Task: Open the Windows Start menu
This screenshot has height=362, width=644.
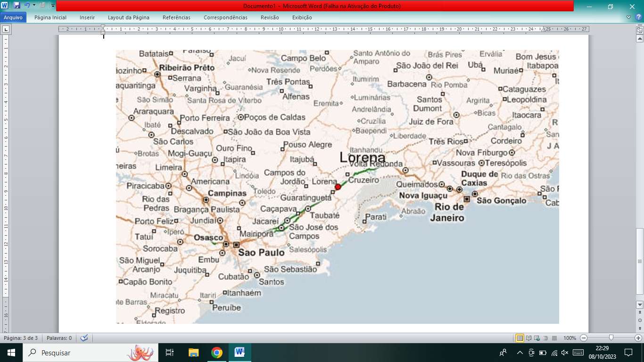Action: pyautogui.click(x=11, y=353)
